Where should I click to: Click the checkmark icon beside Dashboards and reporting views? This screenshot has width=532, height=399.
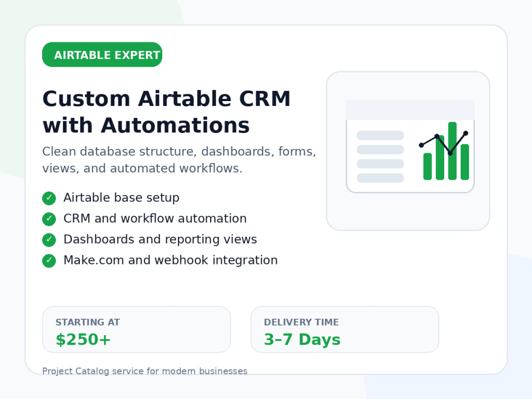coord(49,240)
